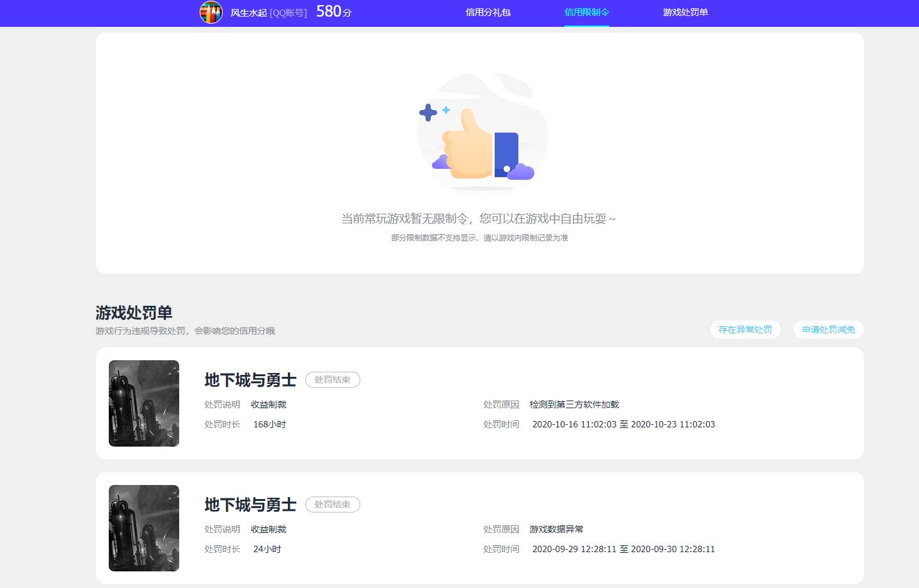The image size is (919, 588).
Task: Click the 检测到第三方软件加载 penalty reason text
Action: pyautogui.click(x=574, y=404)
